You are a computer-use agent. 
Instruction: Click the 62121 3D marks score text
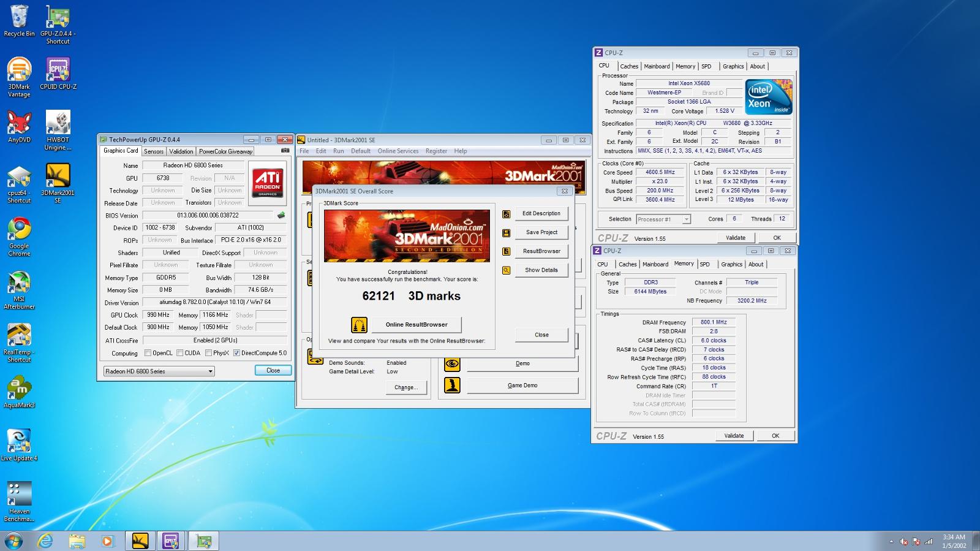coord(412,296)
